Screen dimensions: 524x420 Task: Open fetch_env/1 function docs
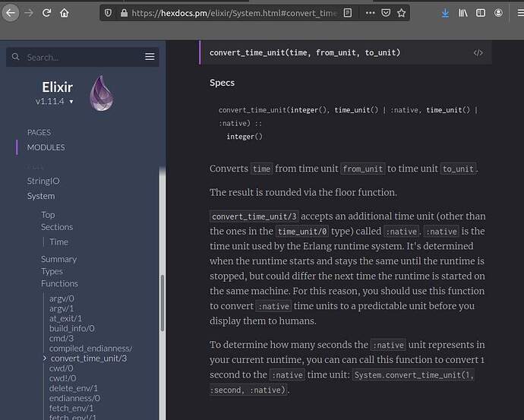[71, 409]
